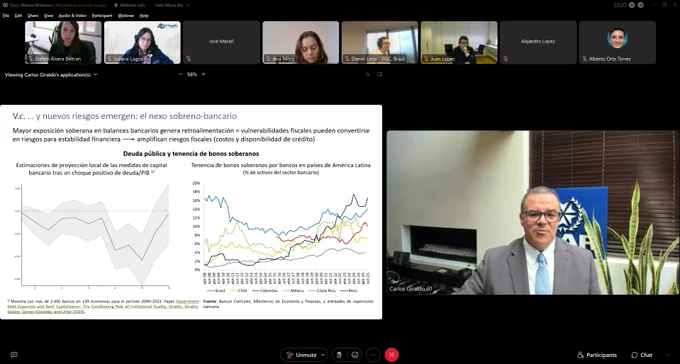Viewport: 680px width, 364px height.
Task: Click the raise hand icon in bottom bar
Action: click(x=339, y=355)
